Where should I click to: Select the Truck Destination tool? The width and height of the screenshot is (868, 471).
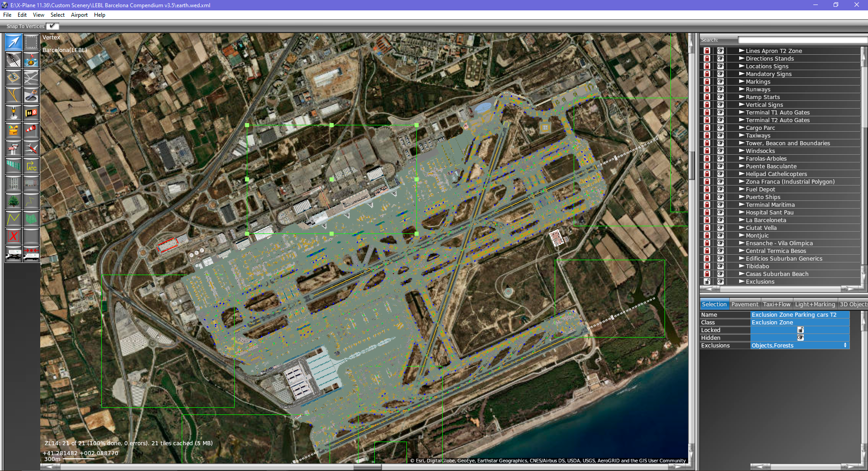(31, 254)
